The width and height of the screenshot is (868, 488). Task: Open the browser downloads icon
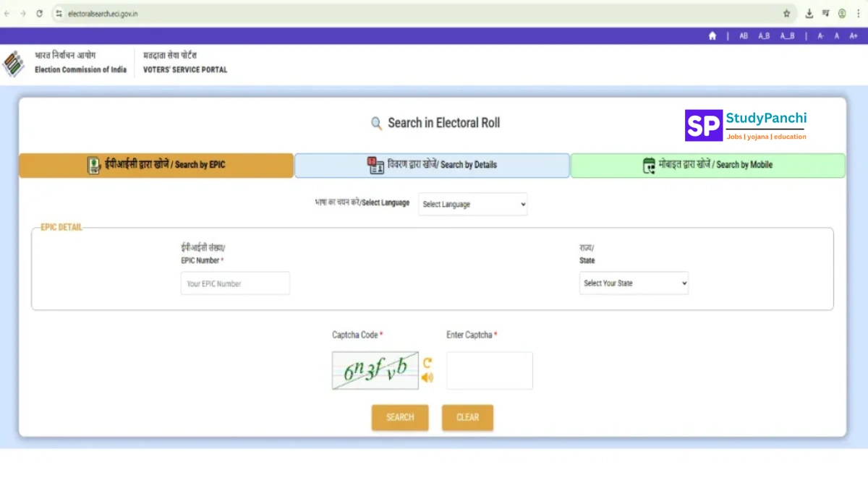809,14
